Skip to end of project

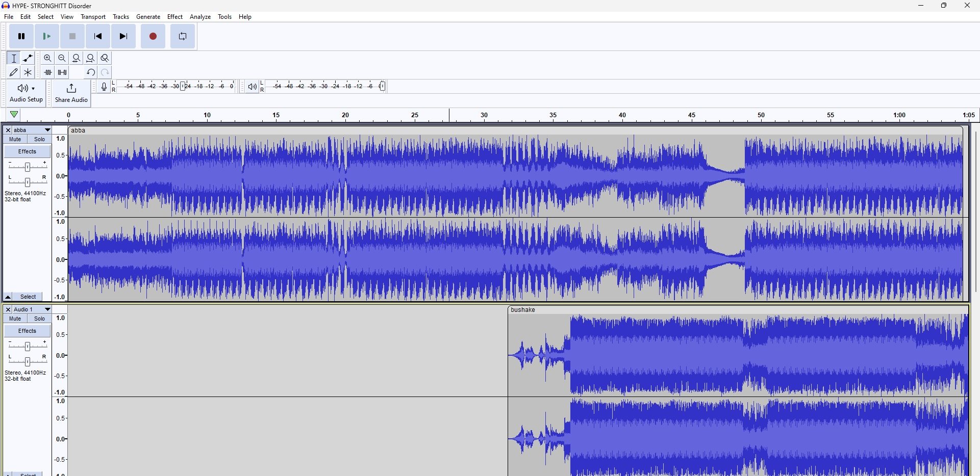pos(123,37)
